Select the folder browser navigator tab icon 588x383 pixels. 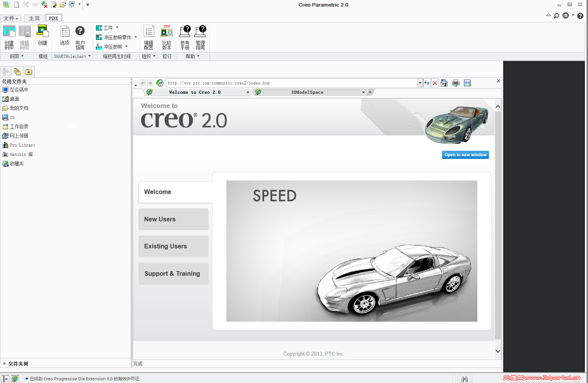tap(17, 72)
